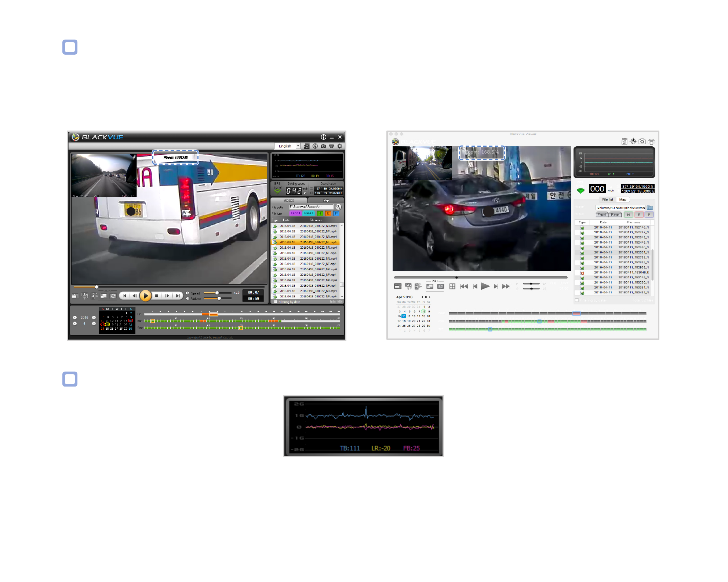Go to next month arrow beside Apr 2016
Image resolution: width=728 pixels, height=582 pixels.
pyautogui.click(x=430, y=297)
